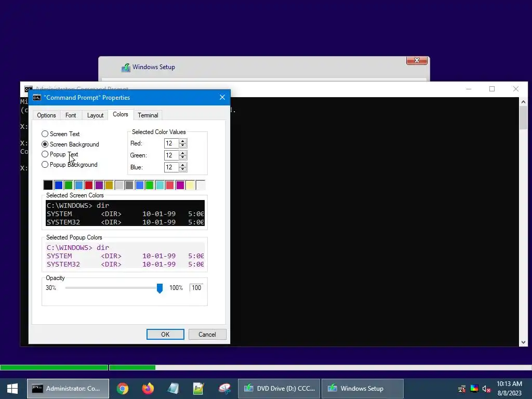Click the Opacity slider handle
This screenshot has height=399, width=532.
tap(159, 288)
